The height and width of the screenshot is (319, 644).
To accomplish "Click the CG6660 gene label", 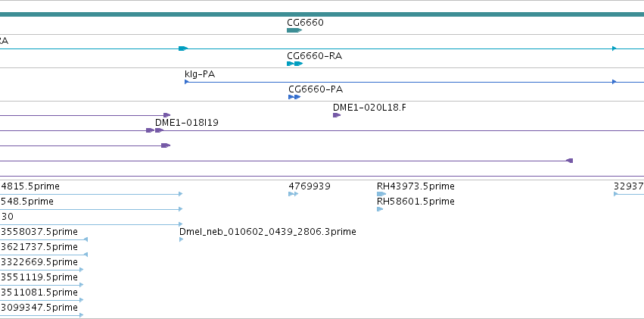I will click(x=305, y=22).
